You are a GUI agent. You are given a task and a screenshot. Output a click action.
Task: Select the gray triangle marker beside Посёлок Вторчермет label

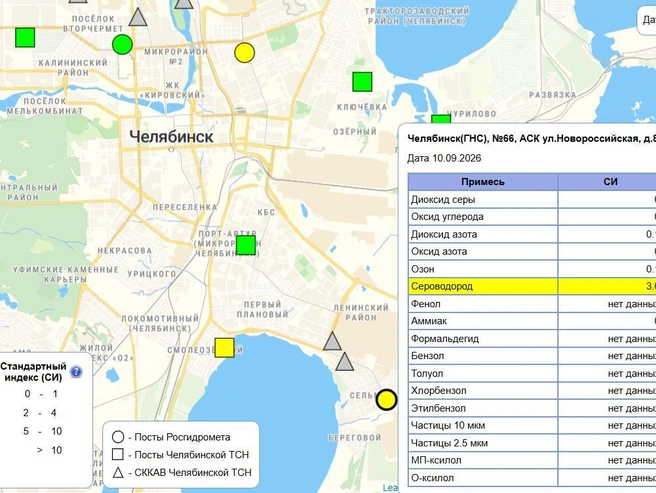(x=138, y=17)
